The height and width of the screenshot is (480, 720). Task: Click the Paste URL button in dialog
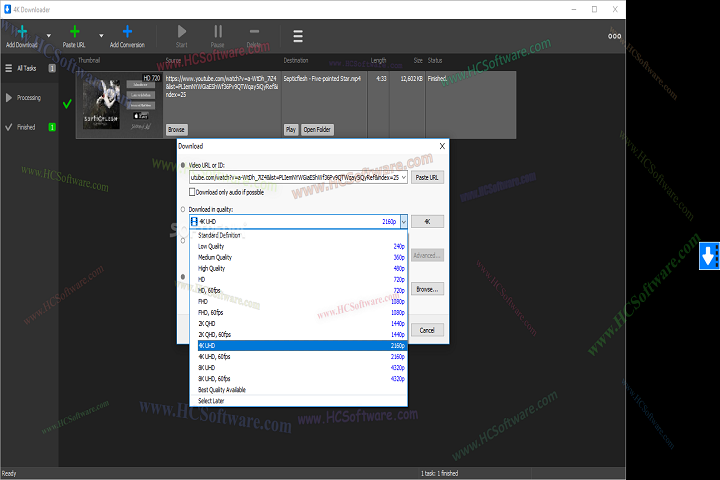click(x=427, y=177)
